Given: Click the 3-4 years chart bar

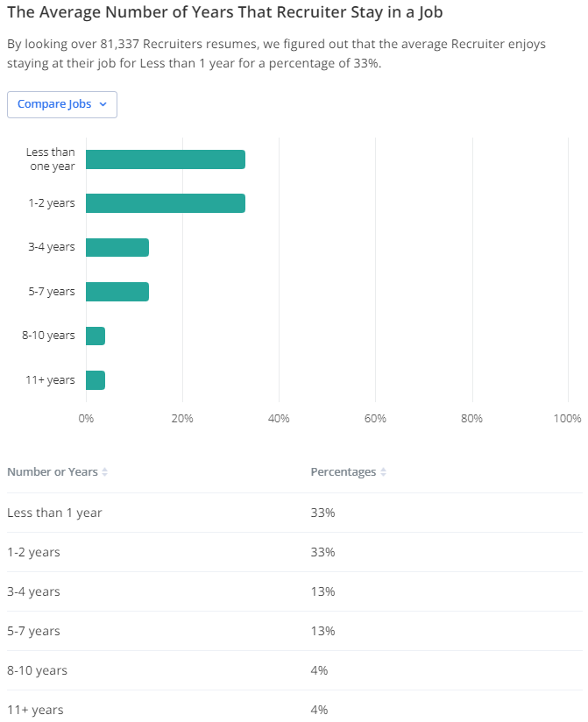Looking at the screenshot, I should tap(117, 247).
